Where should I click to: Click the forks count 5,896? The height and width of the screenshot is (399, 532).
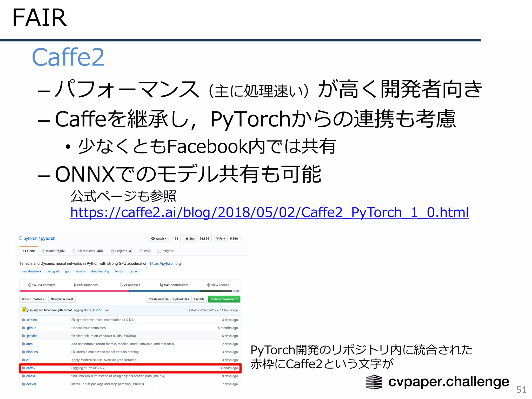point(234,238)
